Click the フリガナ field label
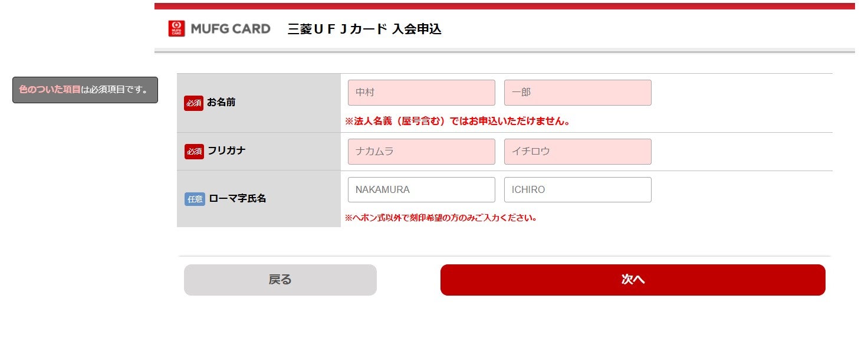This screenshot has width=868, height=344. pos(226,150)
